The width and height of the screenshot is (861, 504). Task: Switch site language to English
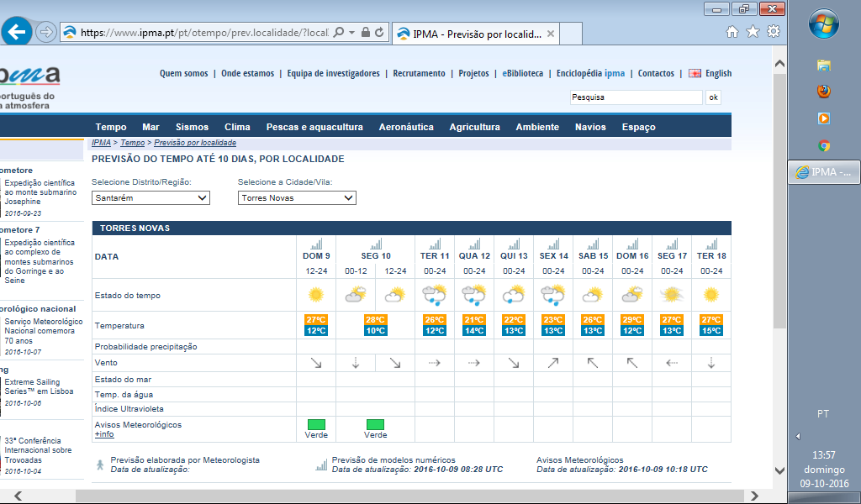[718, 73]
